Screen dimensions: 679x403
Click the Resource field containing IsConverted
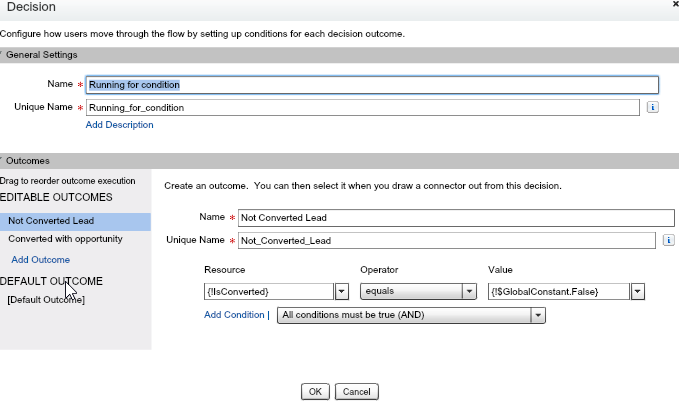tap(267, 291)
